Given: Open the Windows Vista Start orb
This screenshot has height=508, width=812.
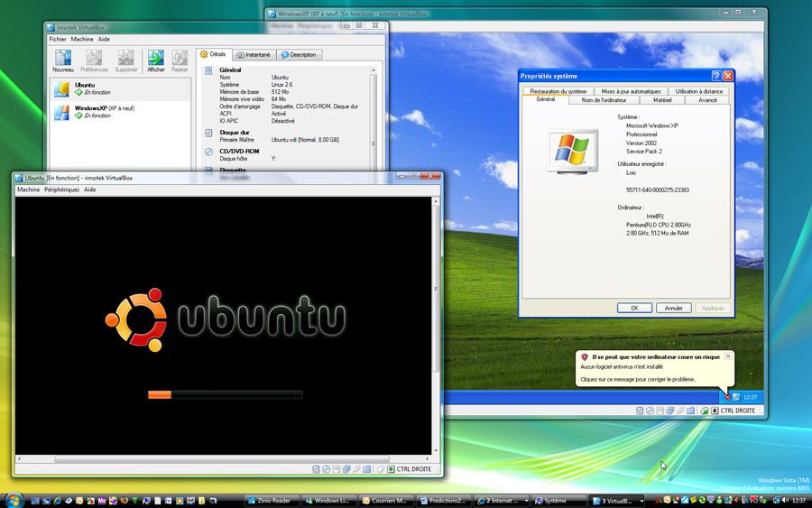Looking at the screenshot, I should point(14,499).
